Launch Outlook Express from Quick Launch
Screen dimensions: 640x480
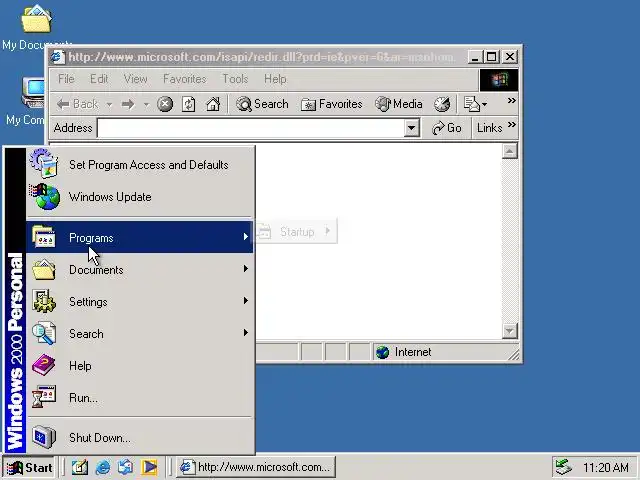[125, 467]
